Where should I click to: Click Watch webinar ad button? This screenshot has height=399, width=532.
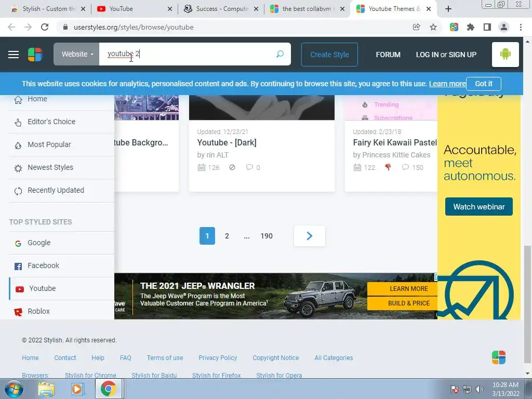pos(478,207)
